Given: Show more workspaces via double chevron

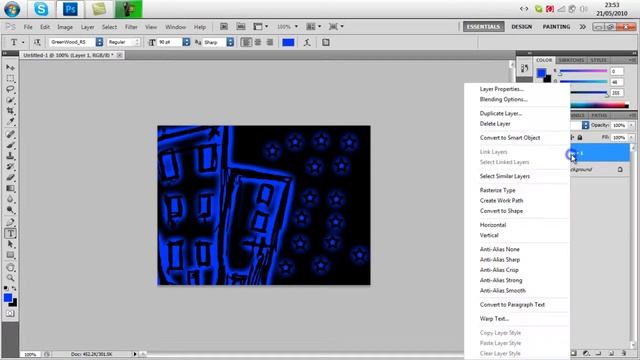Looking at the screenshot, I should (582, 27).
